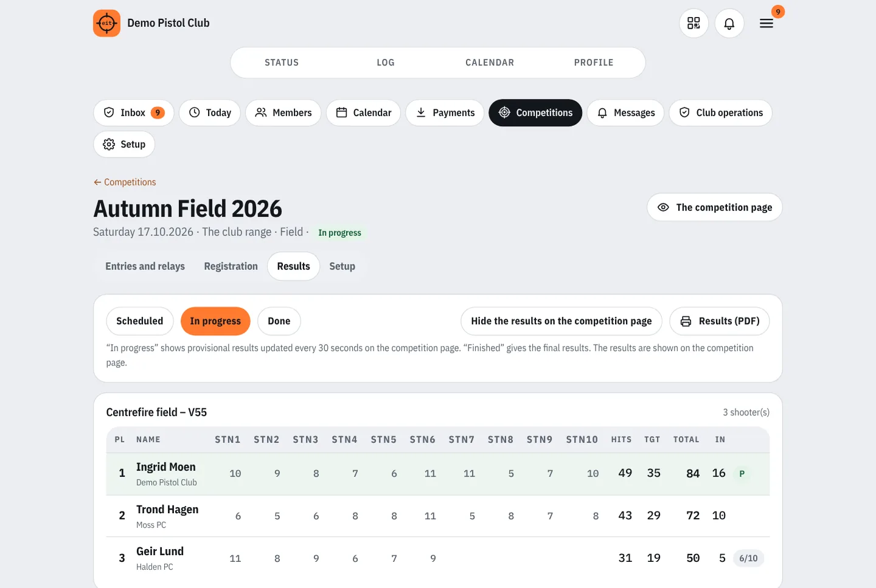The image size is (876, 588).
Task: Open the Members section
Action: coord(283,112)
